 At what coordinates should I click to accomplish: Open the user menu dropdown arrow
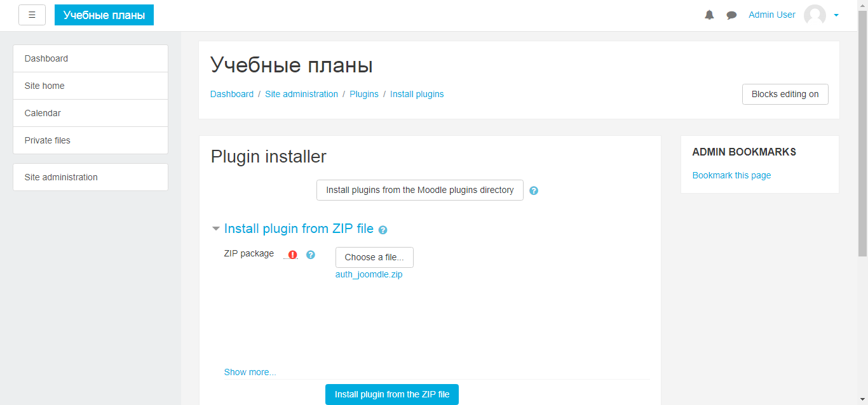836,15
